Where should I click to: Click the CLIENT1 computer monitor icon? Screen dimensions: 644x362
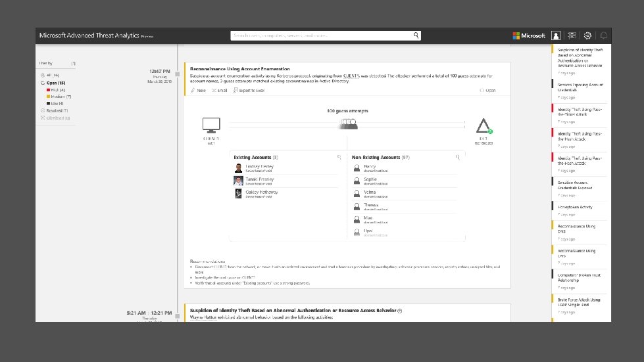coord(211,125)
